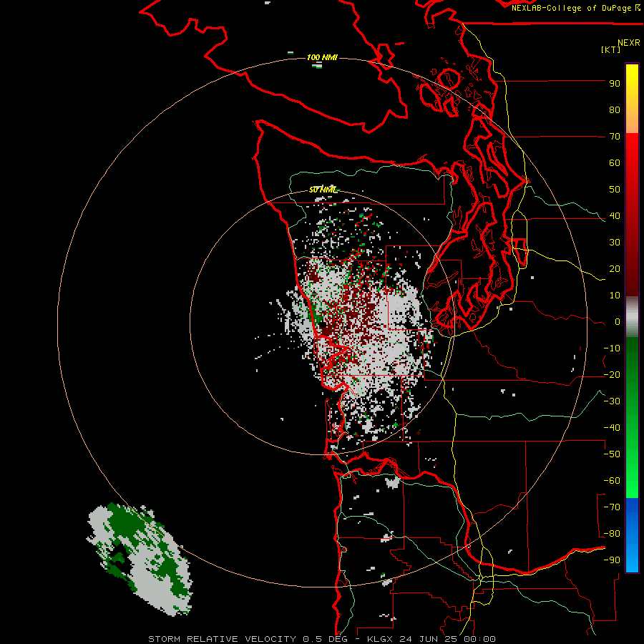Click the 50 value on the velocity scale
This screenshot has width=644, height=644.
click(x=615, y=190)
